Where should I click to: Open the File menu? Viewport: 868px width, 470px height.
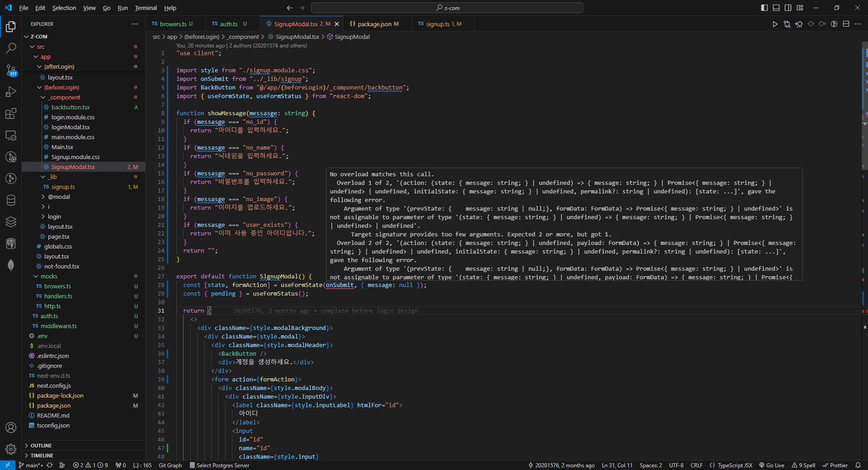pyautogui.click(x=24, y=8)
